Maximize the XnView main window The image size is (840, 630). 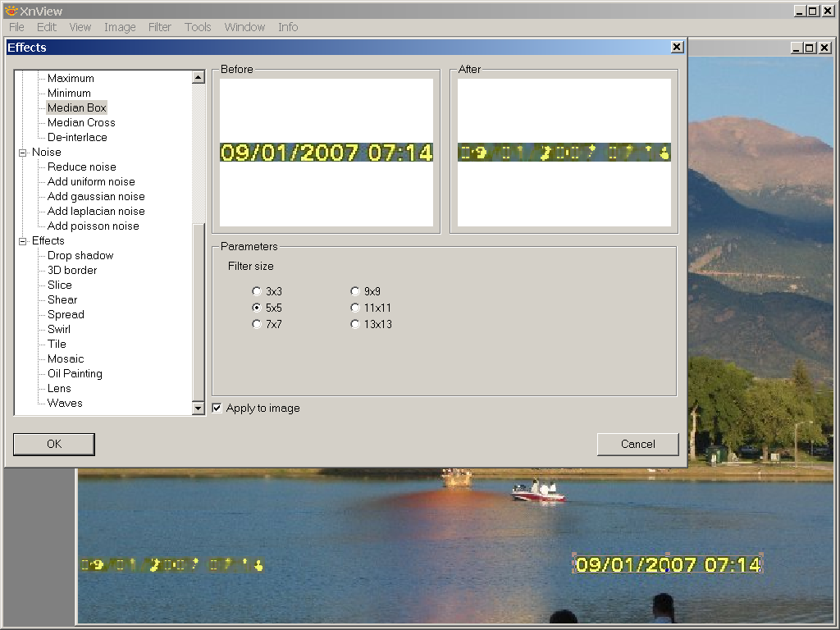pos(813,11)
